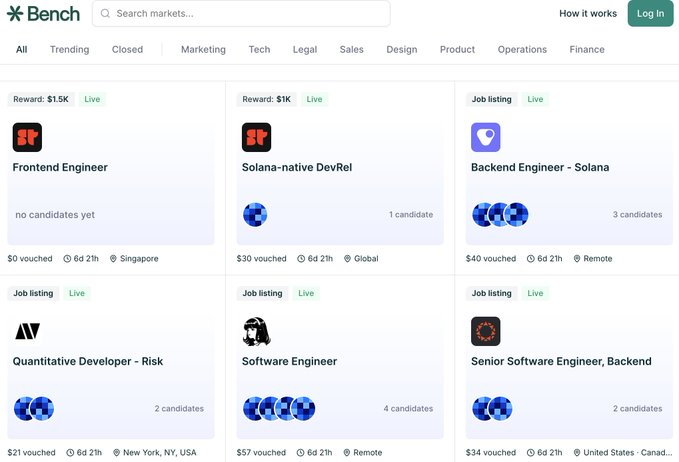
Task: Click the Global location pin icon
Action: (347, 258)
